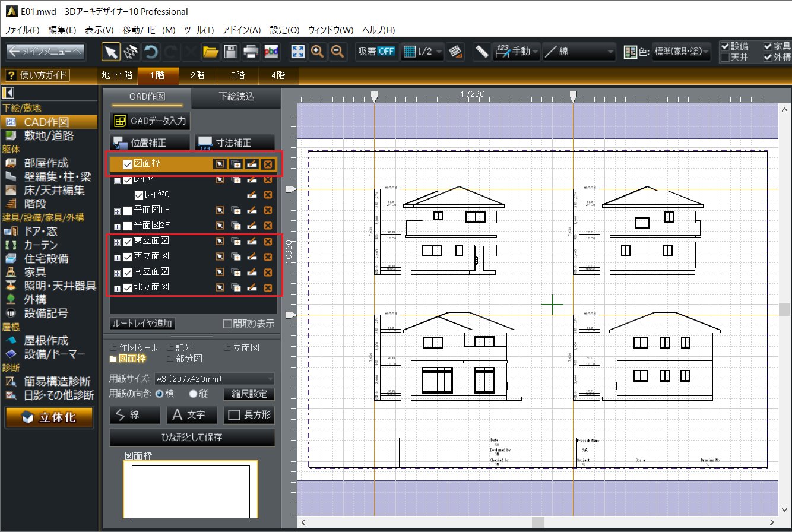Switch to the 2階 floor tab
The width and height of the screenshot is (792, 532).
pyautogui.click(x=197, y=75)
